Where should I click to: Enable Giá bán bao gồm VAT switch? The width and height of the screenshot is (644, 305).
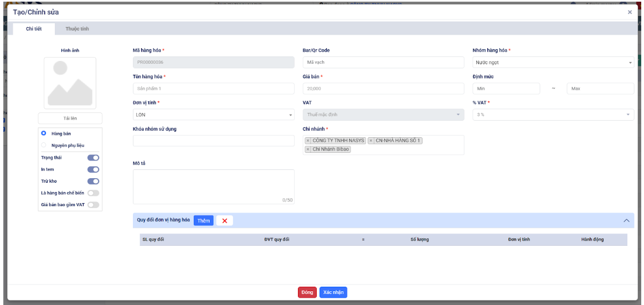(x=93, y=205)
